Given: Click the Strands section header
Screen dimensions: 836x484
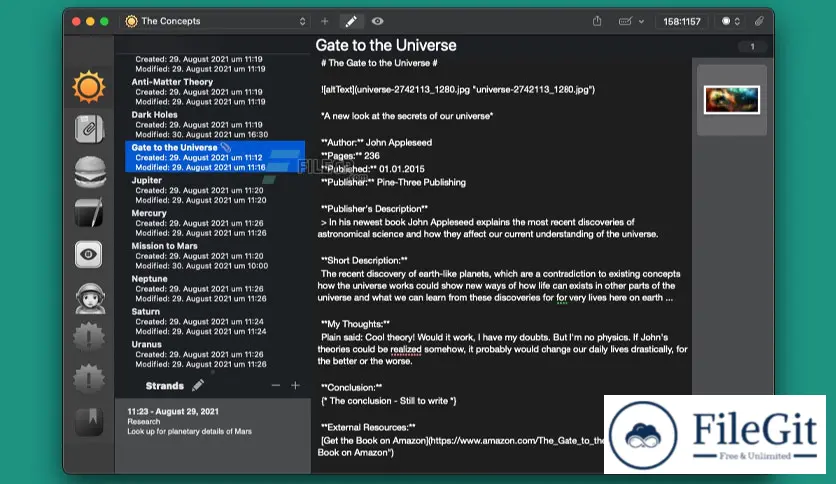Looking at the screenshot, I should tap(165, 385).
